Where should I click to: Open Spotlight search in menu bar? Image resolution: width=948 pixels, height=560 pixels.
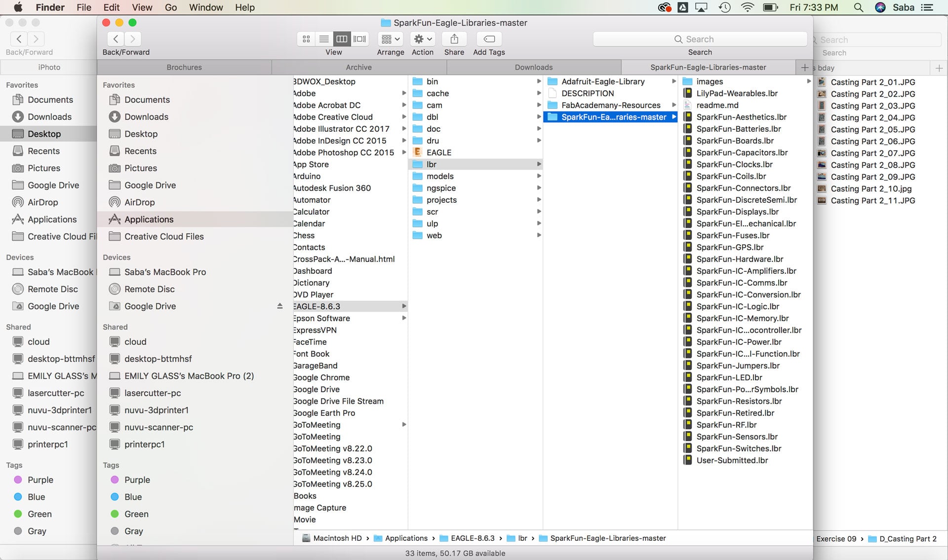click(859, 7)
